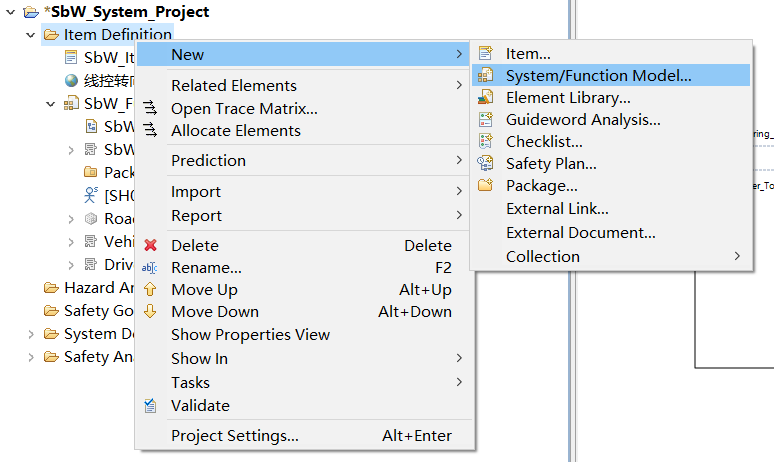Screen dimensions: 774x462
Task: Click the Validate clipboard icon
Action: [x=150, y=406]
